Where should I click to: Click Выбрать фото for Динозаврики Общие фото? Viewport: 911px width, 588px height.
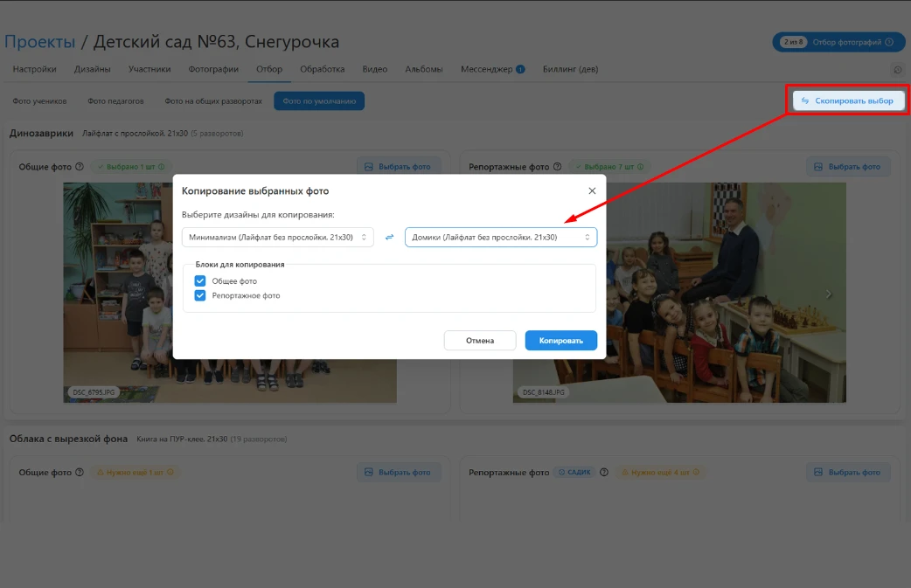coord(399,167)
